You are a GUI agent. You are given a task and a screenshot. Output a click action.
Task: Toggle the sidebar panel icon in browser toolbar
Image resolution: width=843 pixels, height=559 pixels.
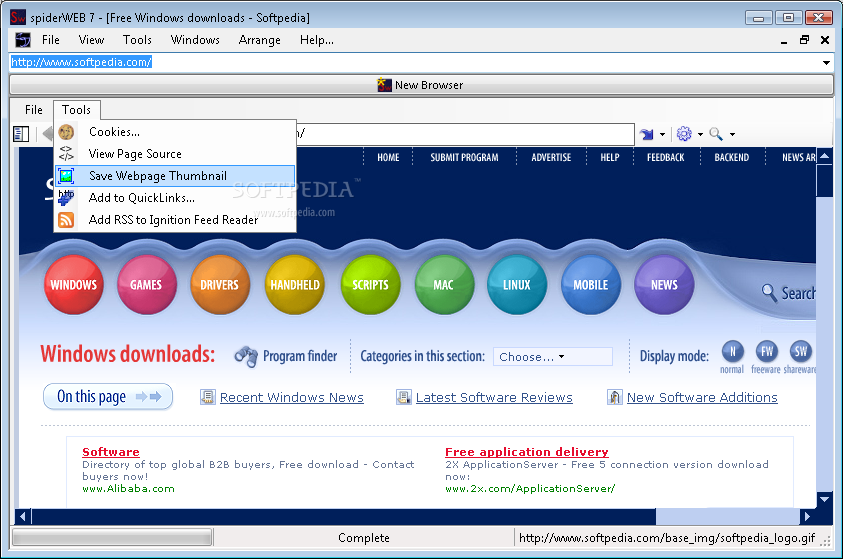click(x=21, y=134)
